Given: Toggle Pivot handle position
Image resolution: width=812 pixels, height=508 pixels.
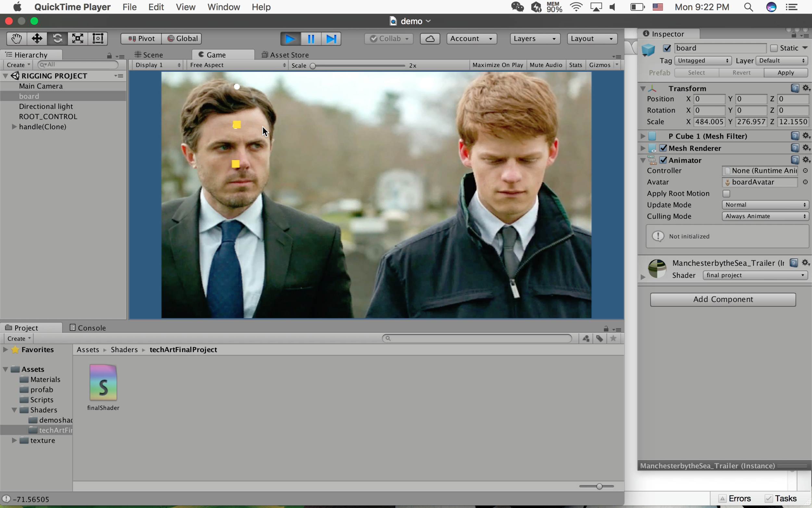Looking at the screenshot, I should tap(141, 39).
